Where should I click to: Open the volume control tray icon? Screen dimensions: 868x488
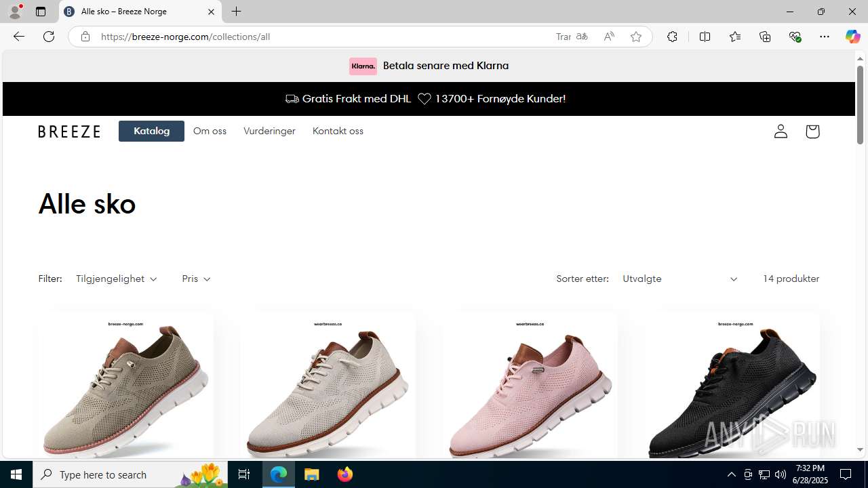(x=781, y=474)
